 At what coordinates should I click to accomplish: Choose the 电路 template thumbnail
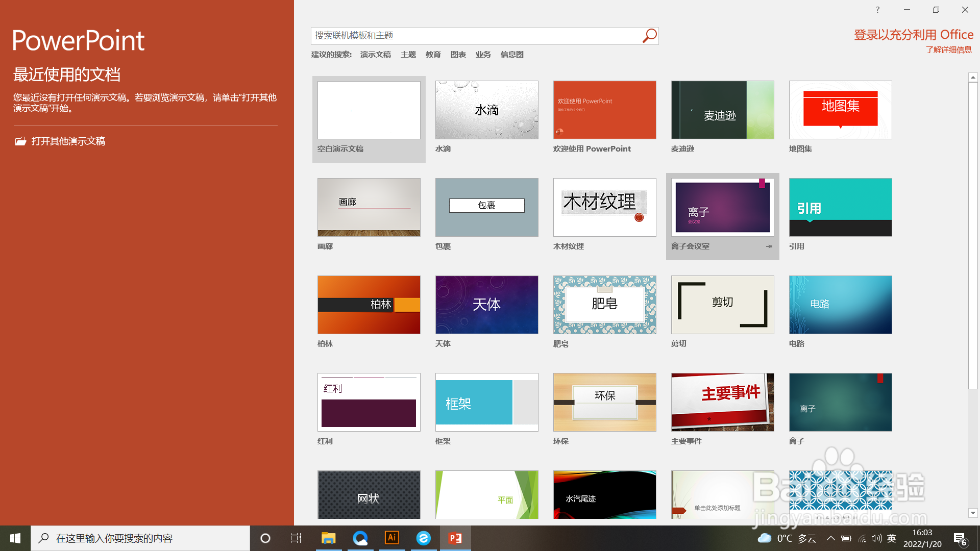(841, 305)
